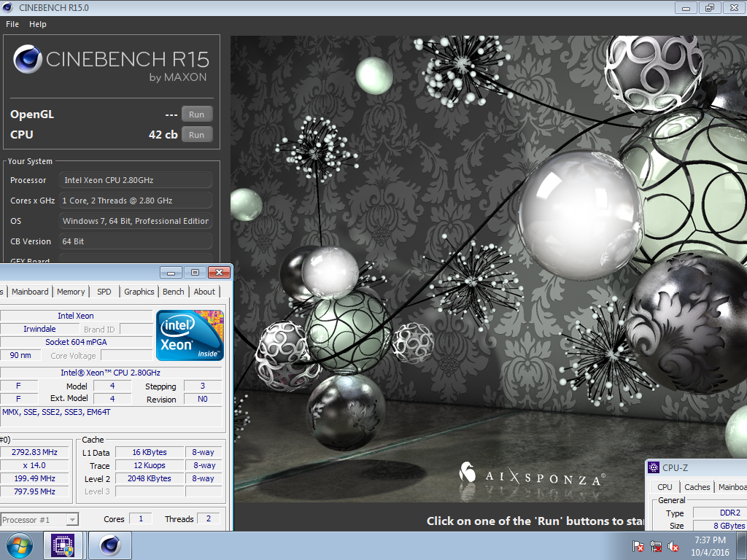Click the 90 nm technology value

click(x=20, y=355)
